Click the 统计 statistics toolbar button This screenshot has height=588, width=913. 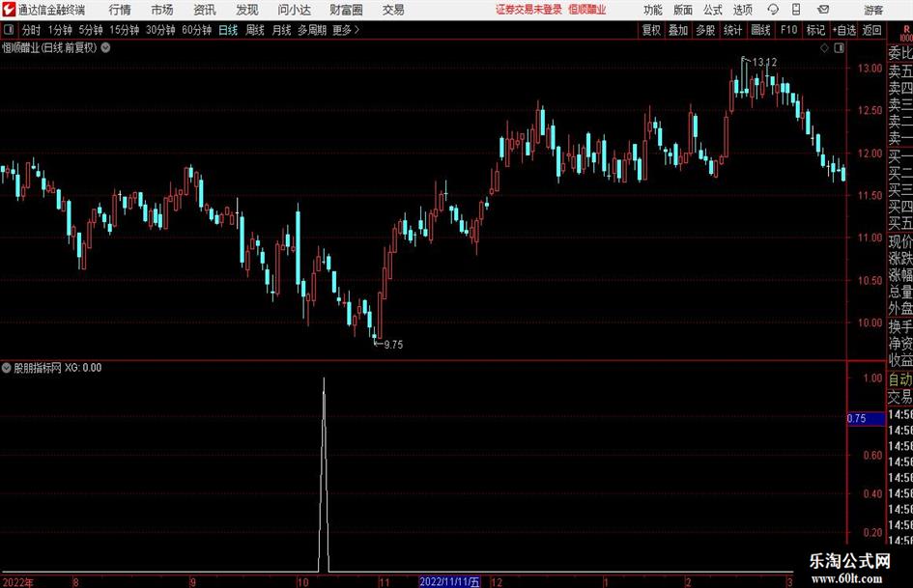pos(732,30)
